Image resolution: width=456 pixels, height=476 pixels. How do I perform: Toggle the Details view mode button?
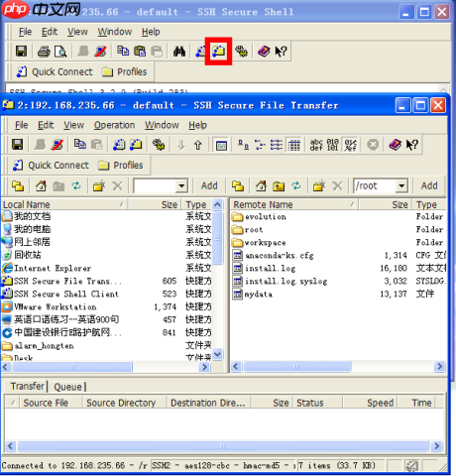293,145
